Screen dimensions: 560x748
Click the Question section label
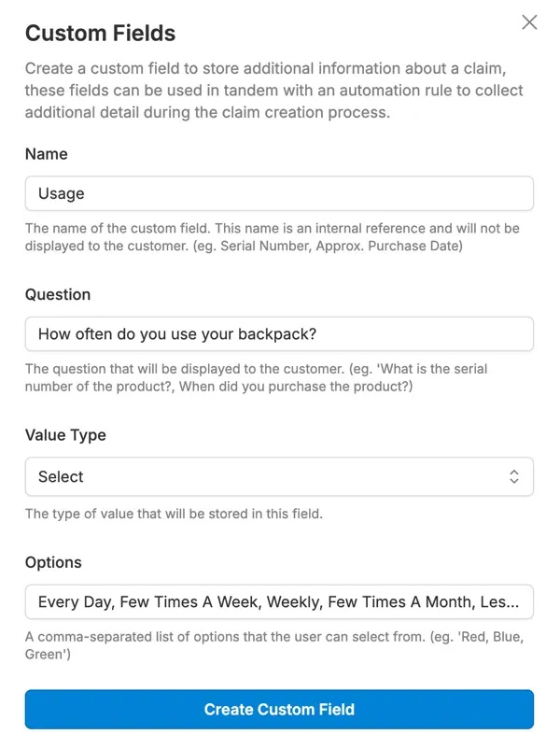tap(56, 294)
